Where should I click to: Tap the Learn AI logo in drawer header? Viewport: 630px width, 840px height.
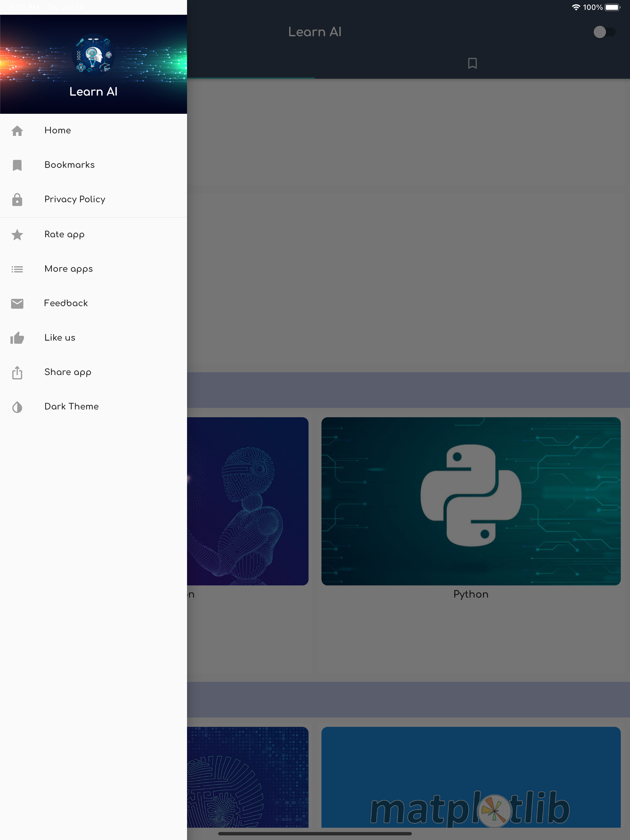point(93,55)
